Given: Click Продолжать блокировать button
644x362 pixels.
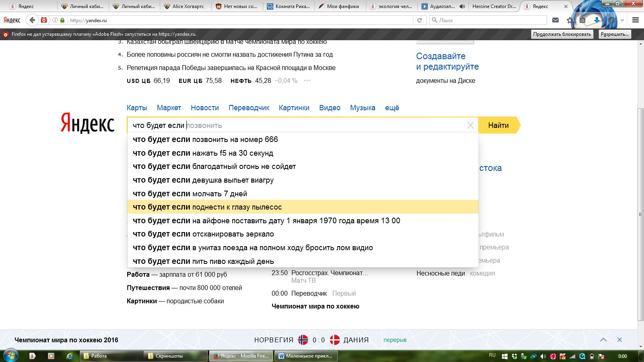Looking at the screenshot, I should tap(562, 34).
